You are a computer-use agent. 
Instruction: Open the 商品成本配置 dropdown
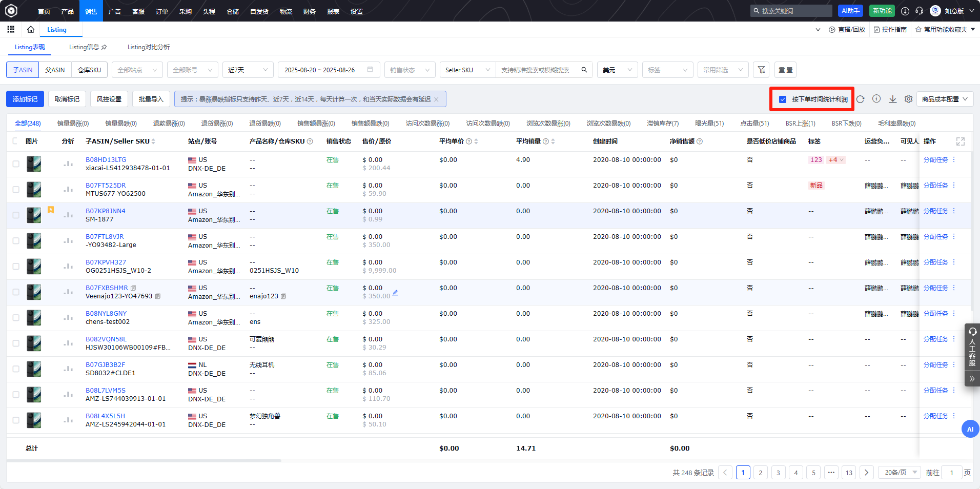tap(944, 99)
